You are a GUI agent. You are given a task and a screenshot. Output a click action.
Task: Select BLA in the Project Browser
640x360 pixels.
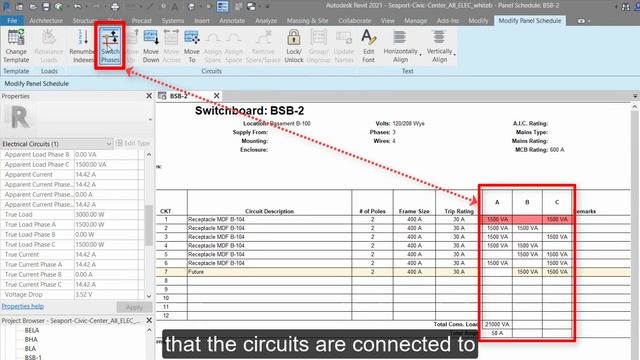30,349
